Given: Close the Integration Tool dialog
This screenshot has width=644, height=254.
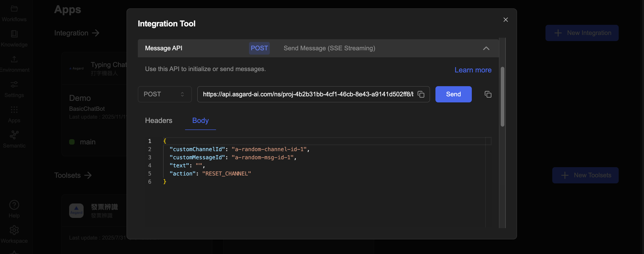Looking at the screenshot, I should click(x=505, y=20).
